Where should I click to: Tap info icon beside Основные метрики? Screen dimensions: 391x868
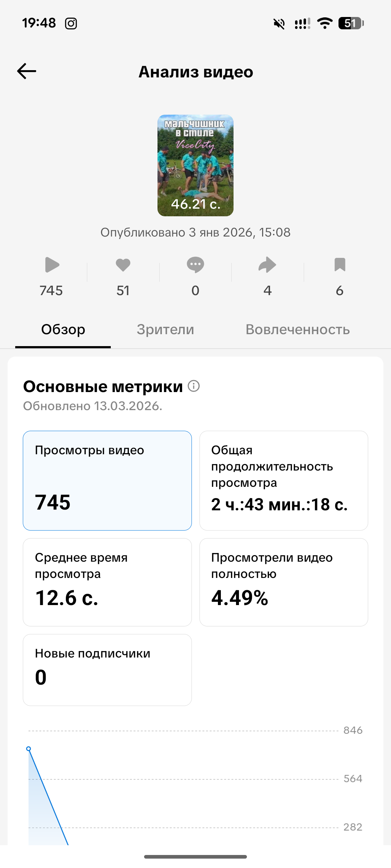point(194,386)
